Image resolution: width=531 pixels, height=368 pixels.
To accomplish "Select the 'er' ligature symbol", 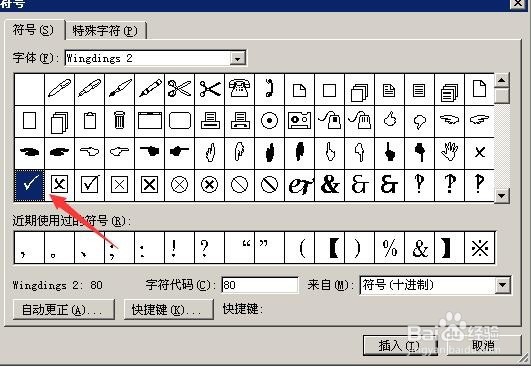I will click(x=299, y=185).
